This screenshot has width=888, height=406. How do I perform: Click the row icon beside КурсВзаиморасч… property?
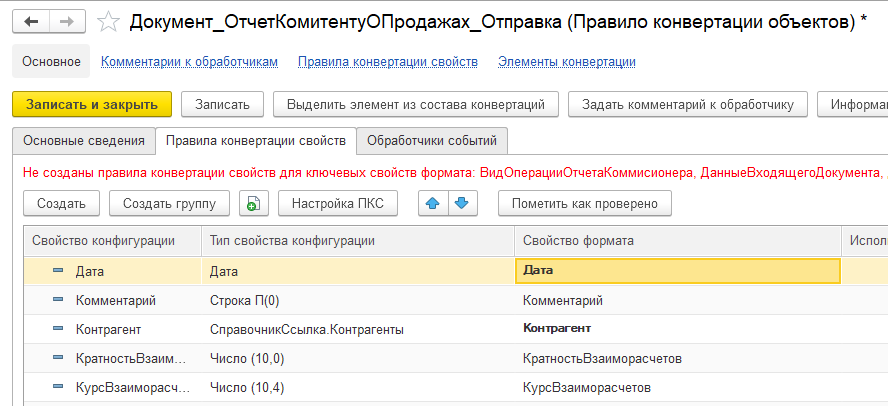(x=58, y=387)
